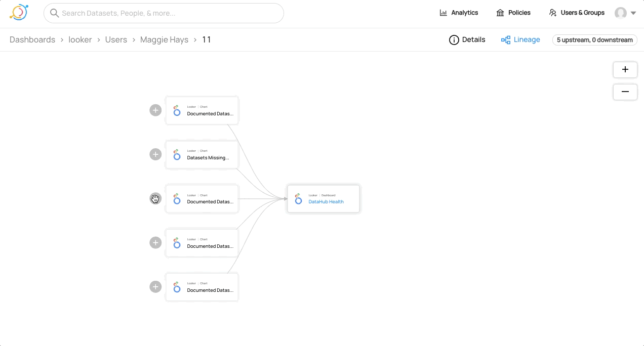644x346 pixels.
Task: Zoom in with the plus button
Action: point(625,70)
